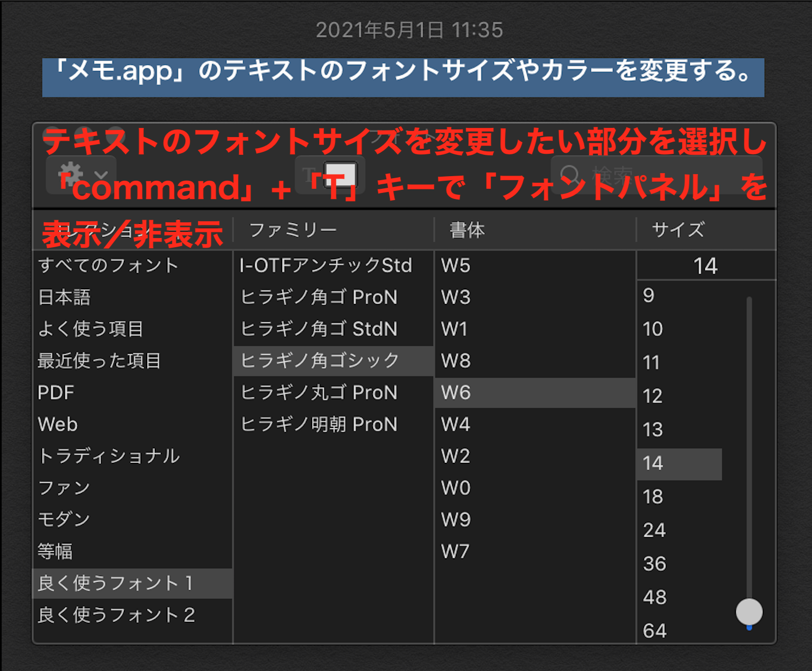Select the 良く使うフォント 1 collection
This screenshot has width=812, height=671.
pos(132,583)
